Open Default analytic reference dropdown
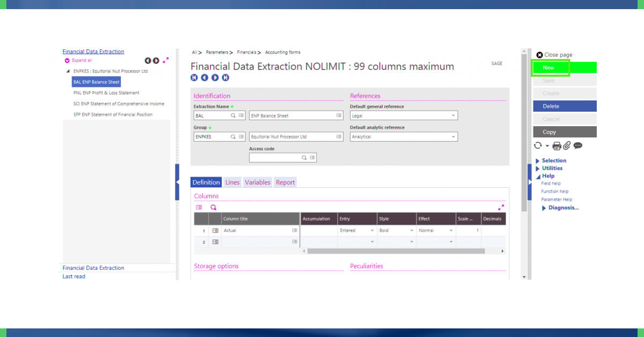The height and width of the screenshot is (337, 644). (x=453, y=137)
